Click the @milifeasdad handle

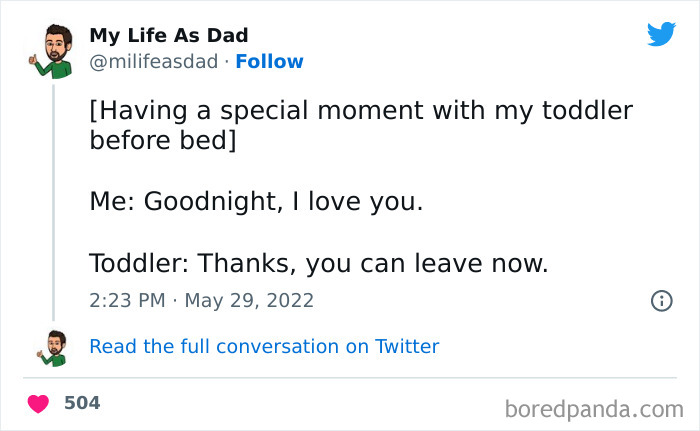(x=153, y=61)
